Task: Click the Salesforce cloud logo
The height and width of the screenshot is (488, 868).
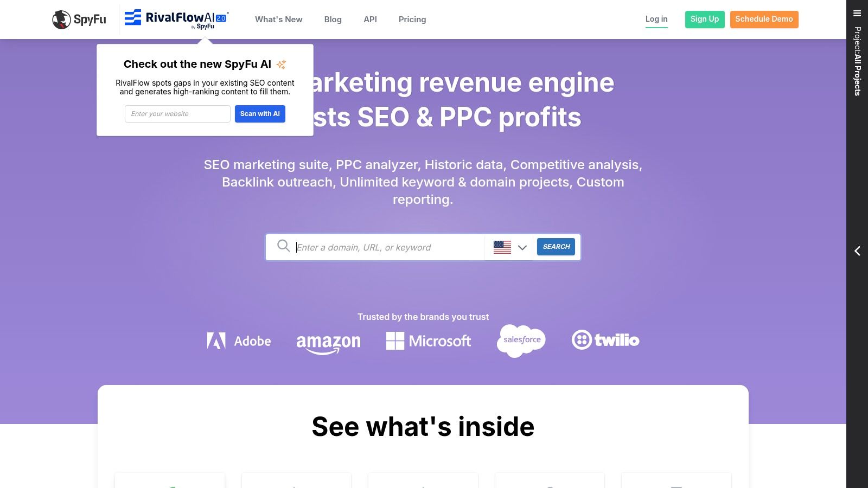Action: pos(521,341)
